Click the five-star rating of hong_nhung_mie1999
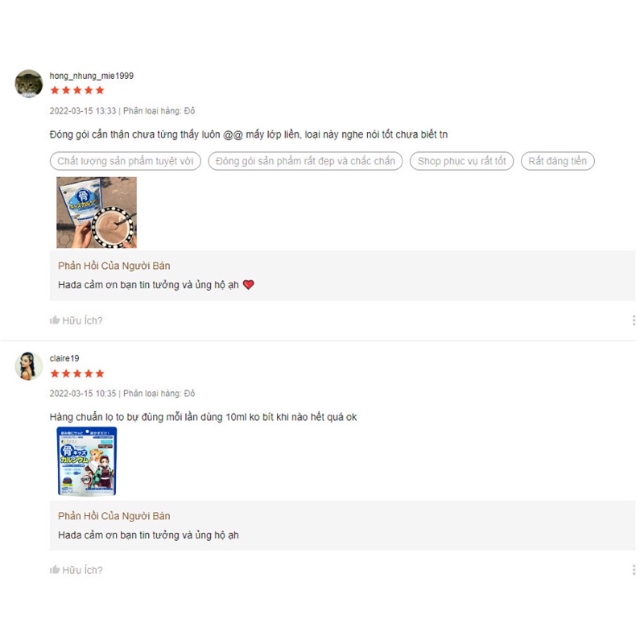The height and width of the screenshot is (644, 644). click(x=77, y=90)
